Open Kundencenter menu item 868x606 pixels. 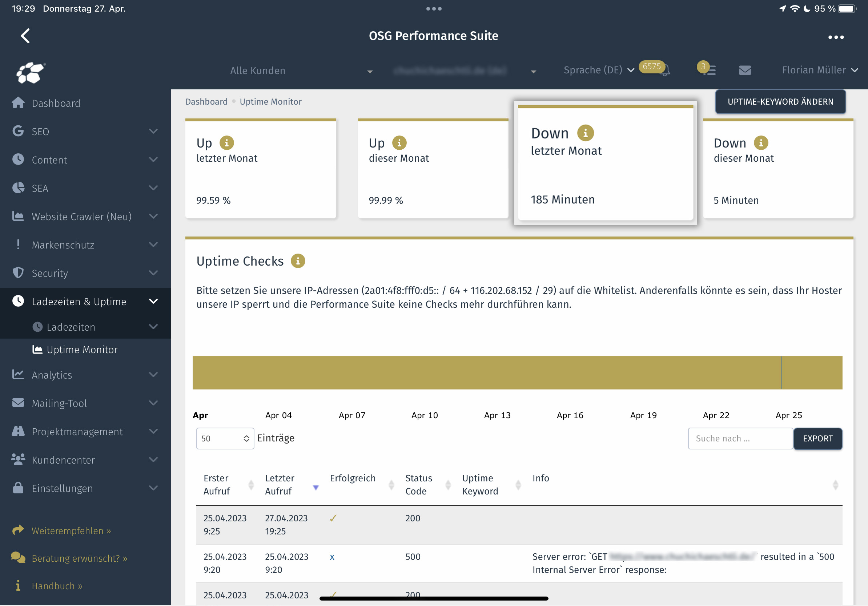(63, 460)
